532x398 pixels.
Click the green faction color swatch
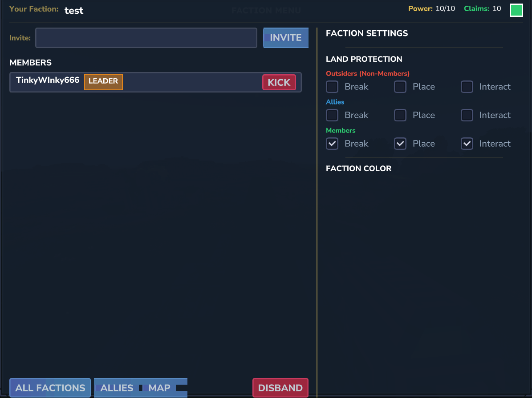[516, 10]
